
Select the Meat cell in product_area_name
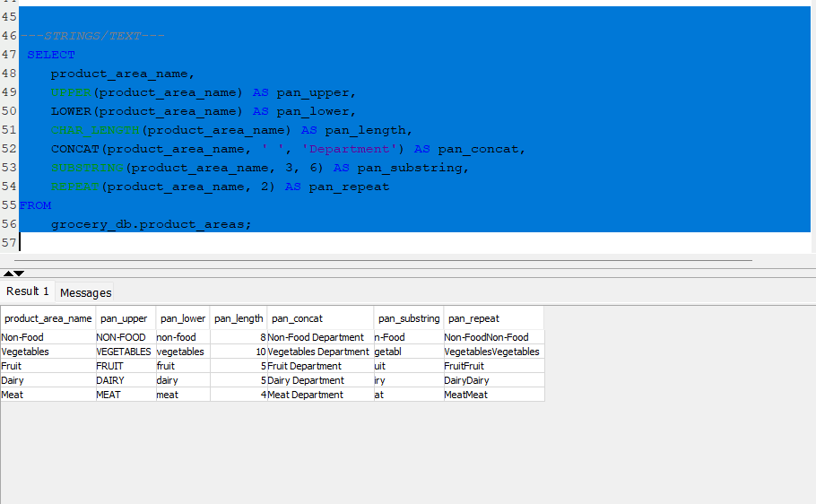tap(48, 395)
